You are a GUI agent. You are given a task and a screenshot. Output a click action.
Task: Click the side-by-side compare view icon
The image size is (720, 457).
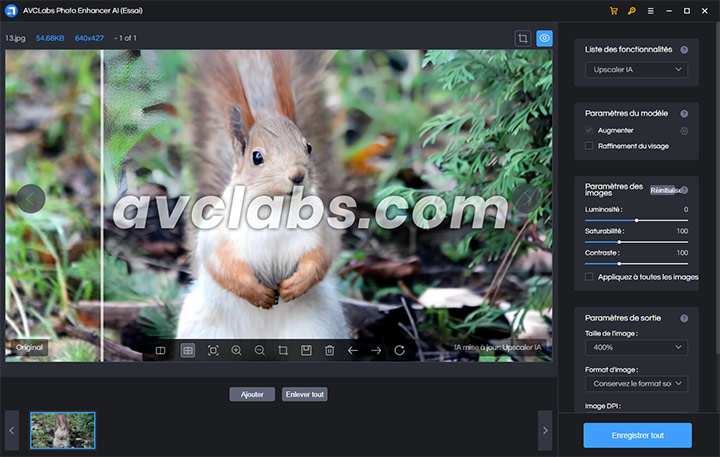tap(160, 350)
